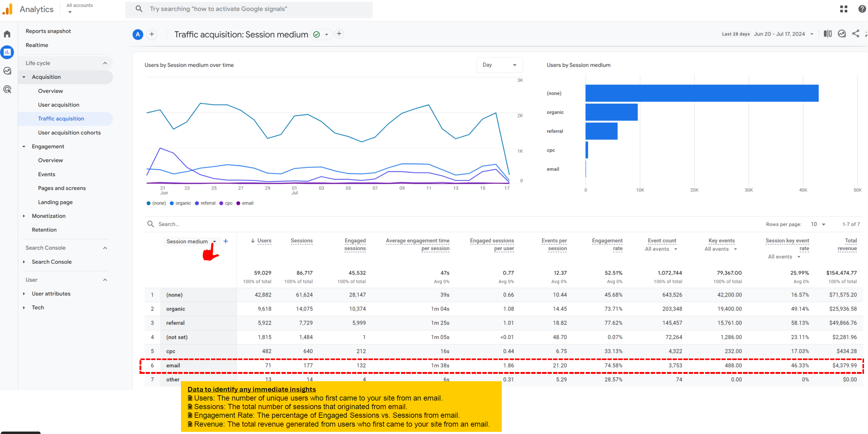Click the help question mark icon
Image resolution: width=868 pixels, height=434 pixels.
(x=862, y=9)
